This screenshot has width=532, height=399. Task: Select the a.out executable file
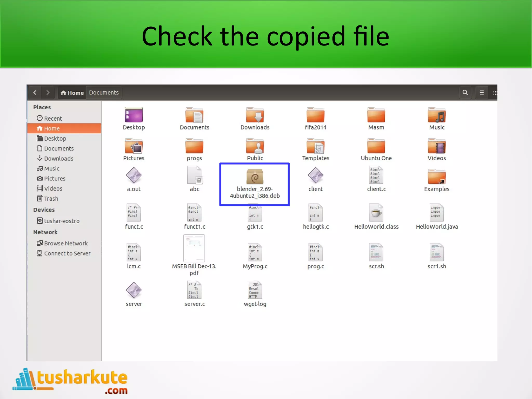134,180
